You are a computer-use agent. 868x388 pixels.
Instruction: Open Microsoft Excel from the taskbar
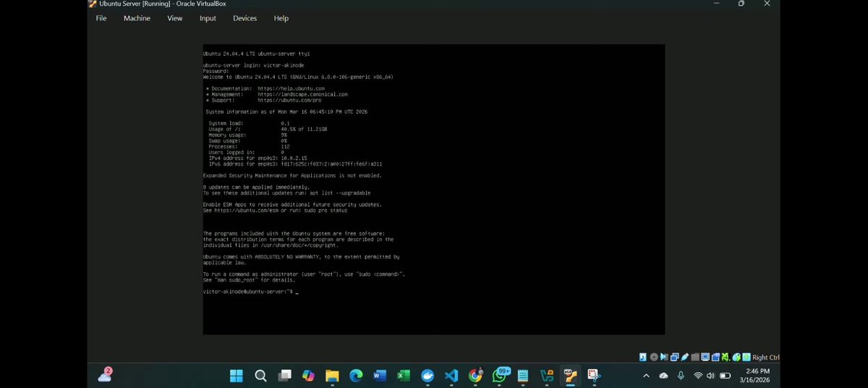pyautogui.click(x=404, y=376)
